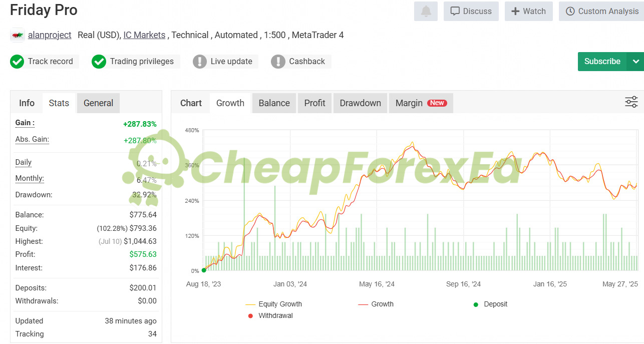Toggle Growth legend series

coord(376,304)
